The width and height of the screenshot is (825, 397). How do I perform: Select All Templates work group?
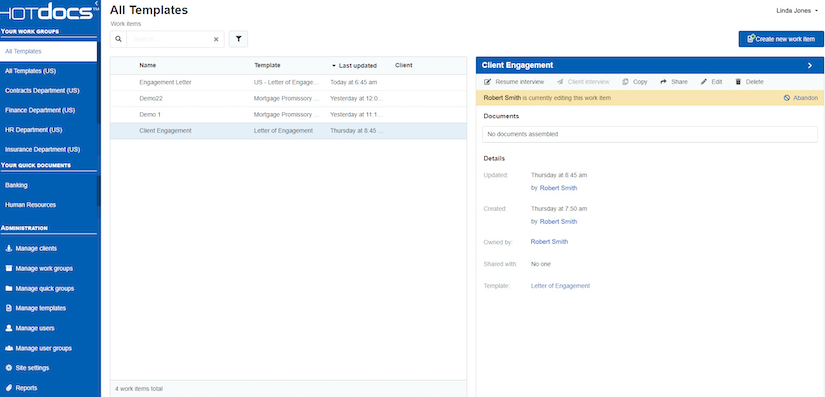(x=48, y=52)
